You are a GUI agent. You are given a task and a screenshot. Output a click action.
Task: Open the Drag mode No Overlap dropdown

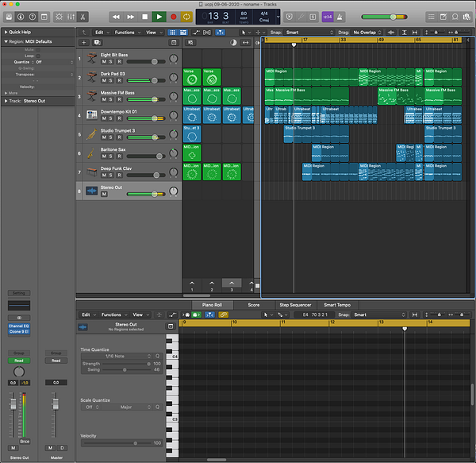click(x=367, y=33)
